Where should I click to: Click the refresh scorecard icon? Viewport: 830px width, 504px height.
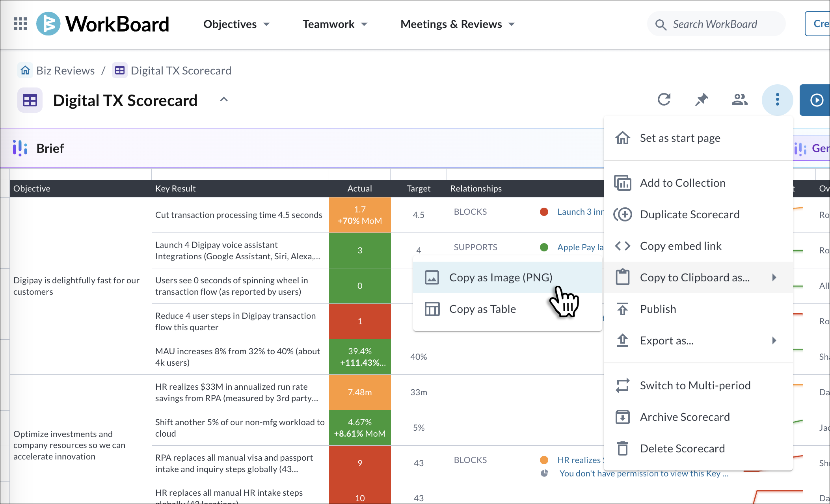664,100
